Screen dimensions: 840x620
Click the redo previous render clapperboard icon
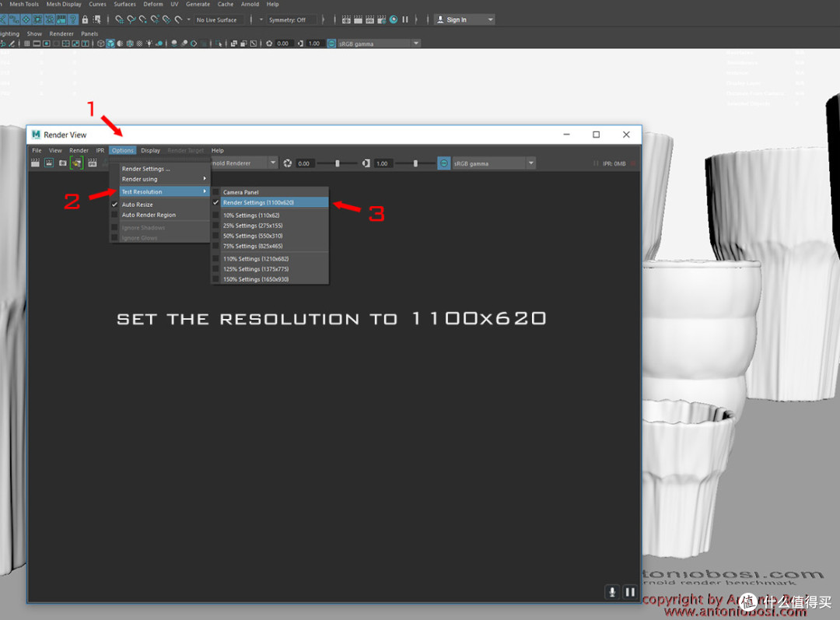click(35, 163)
